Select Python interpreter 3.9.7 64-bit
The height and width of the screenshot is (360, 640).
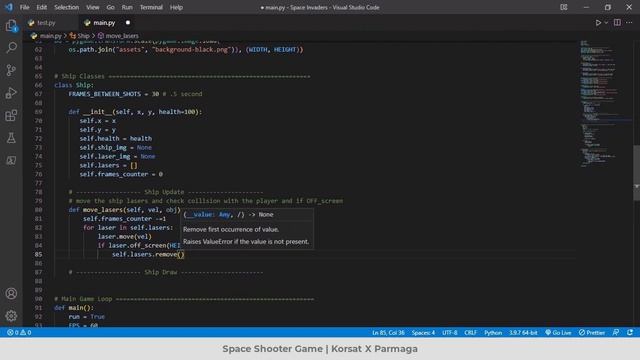click(523, 333)
